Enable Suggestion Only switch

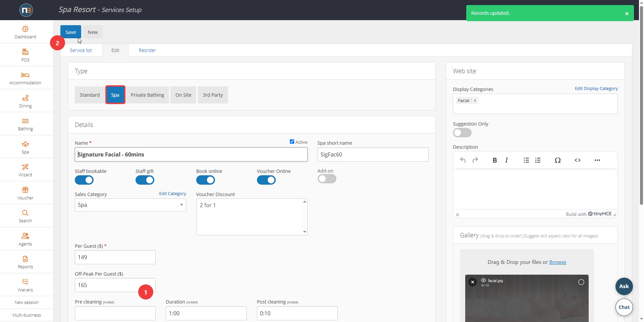click(462, 133)
